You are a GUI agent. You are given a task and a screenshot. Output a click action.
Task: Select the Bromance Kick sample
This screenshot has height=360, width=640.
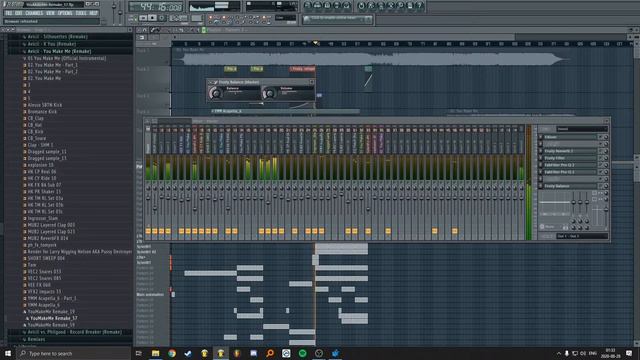[x=42, y=111]
